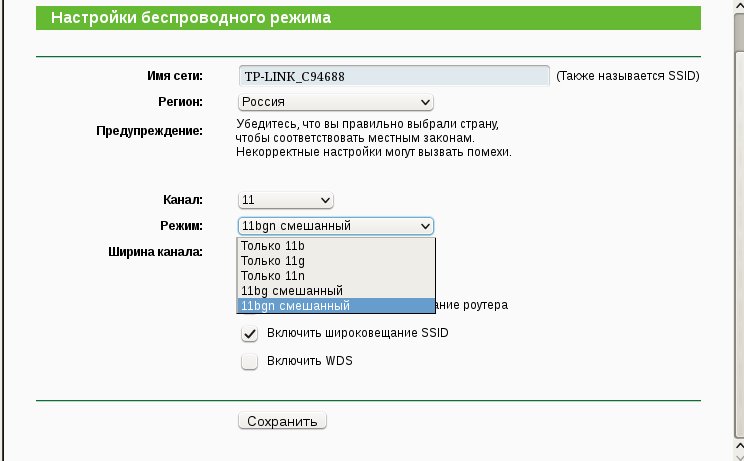This screenshot has height=461, width=744.
Task: Select highlighted 11bgn смешанный list option
Action: pyautogui.click(x=335, y=305)
